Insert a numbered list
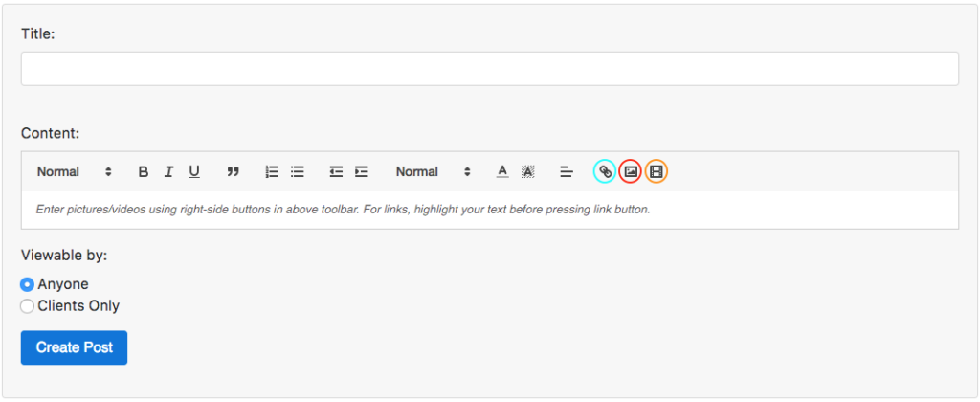Viewport: 980px width, 402px height. (x=272, y=172)
